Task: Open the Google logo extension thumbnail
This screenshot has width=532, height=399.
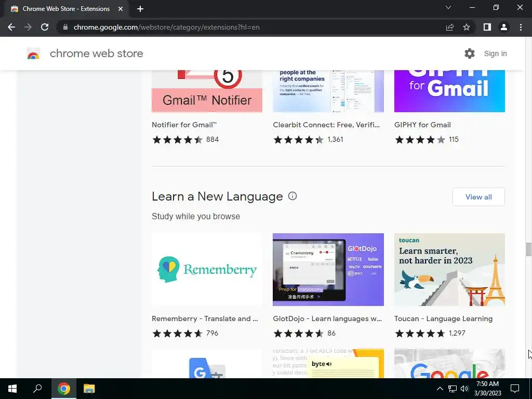Action: coord(449,364)
